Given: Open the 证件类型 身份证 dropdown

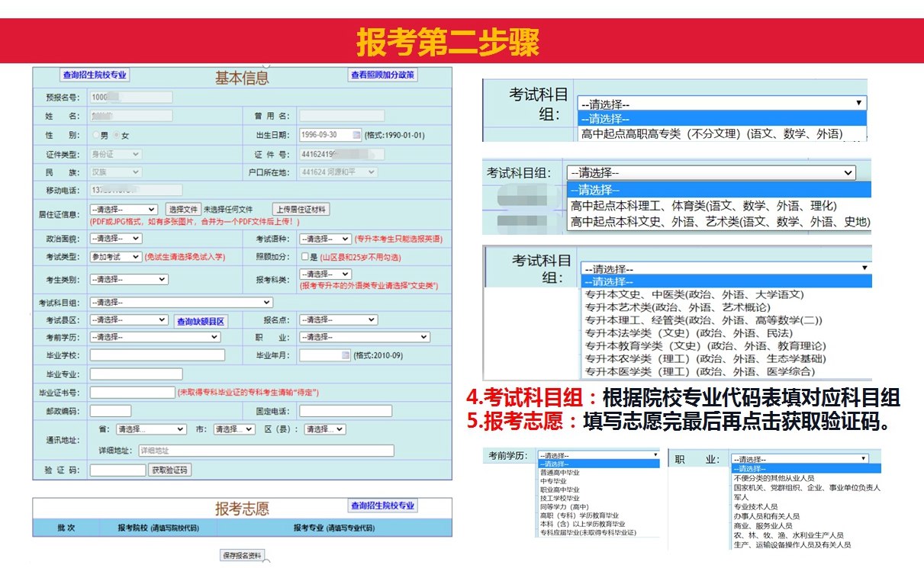Looking at the screenshot, I should (115, 154).
